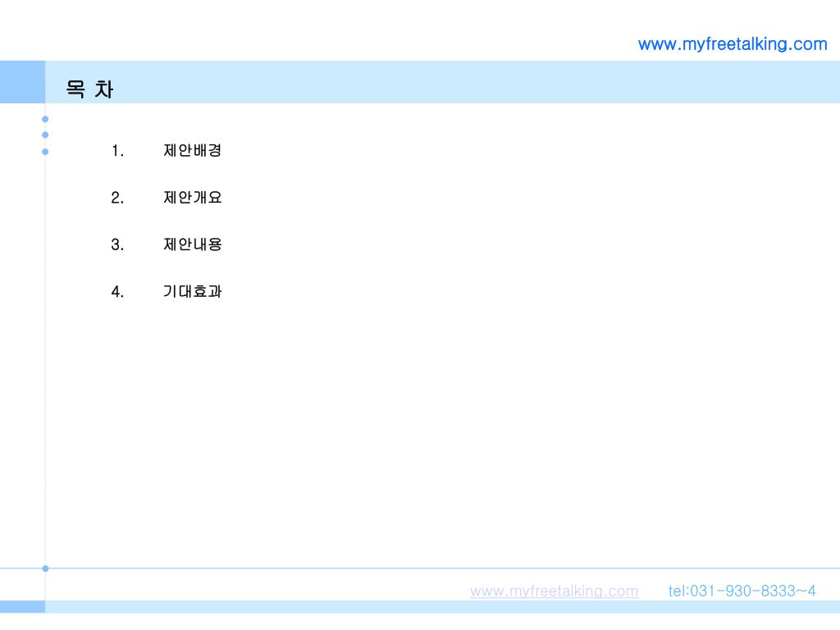840x630 pixels.
Task: Click the list number 4.
Action: 117,292
